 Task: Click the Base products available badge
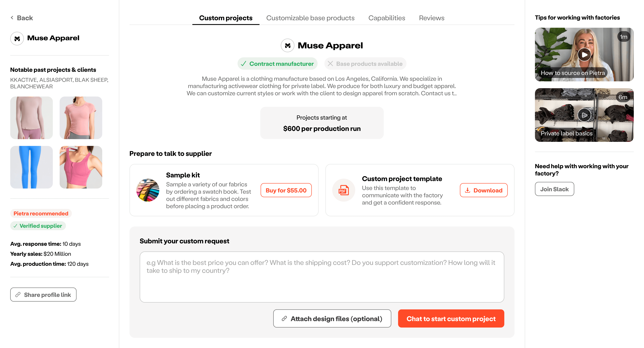pyautogui.click(x=365, y=64)
